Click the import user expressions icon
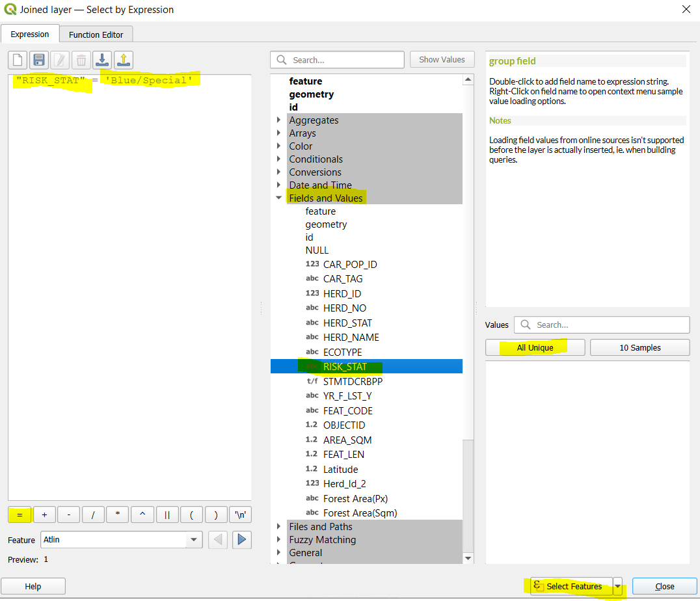Image resolution: width=700 pixels, height=601 pixels. [102, 60]
